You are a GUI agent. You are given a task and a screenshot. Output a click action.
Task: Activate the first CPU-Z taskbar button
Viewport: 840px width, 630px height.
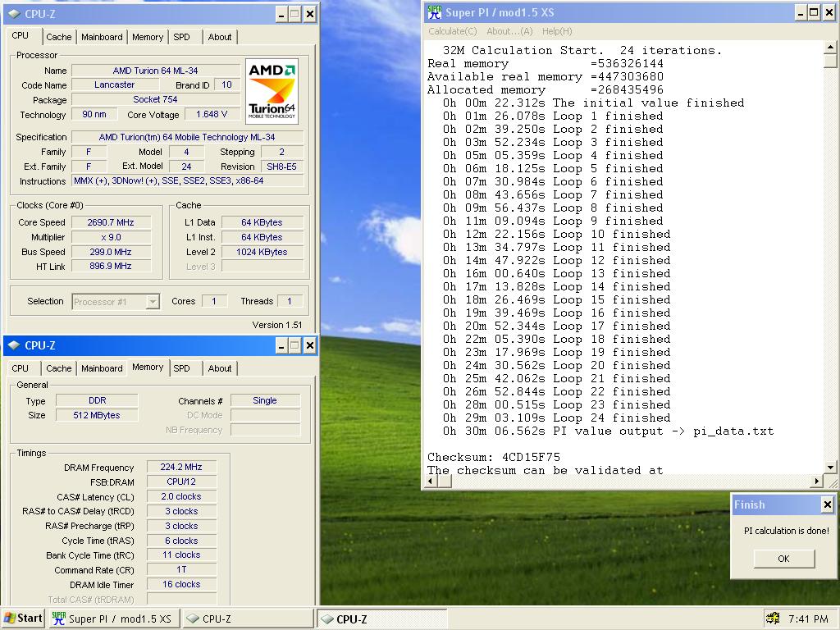(248, 619)
